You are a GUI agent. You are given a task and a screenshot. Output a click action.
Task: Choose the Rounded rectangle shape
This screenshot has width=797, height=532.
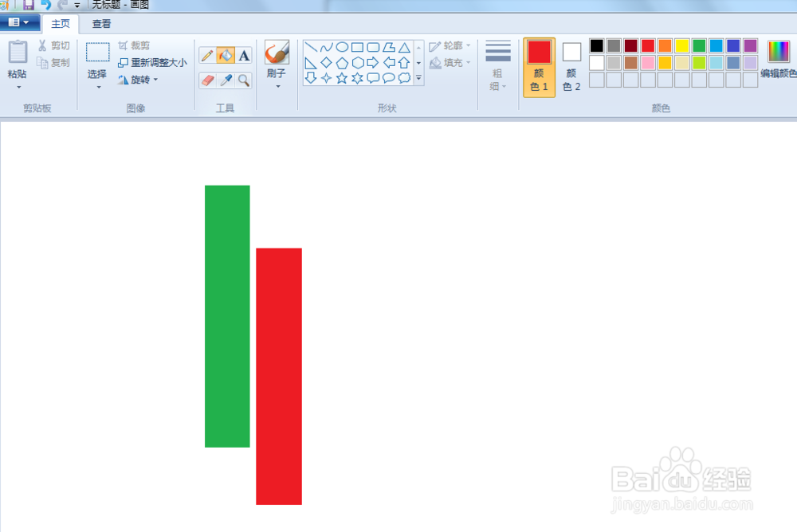[x=373, y=47]
